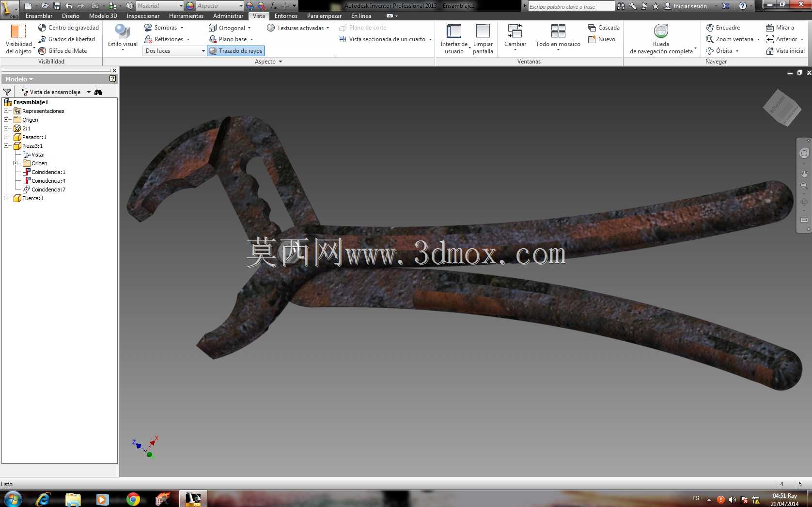Expand the Representaciones tree node
This screenshot has height=507, width=812.
pos(6,111)
